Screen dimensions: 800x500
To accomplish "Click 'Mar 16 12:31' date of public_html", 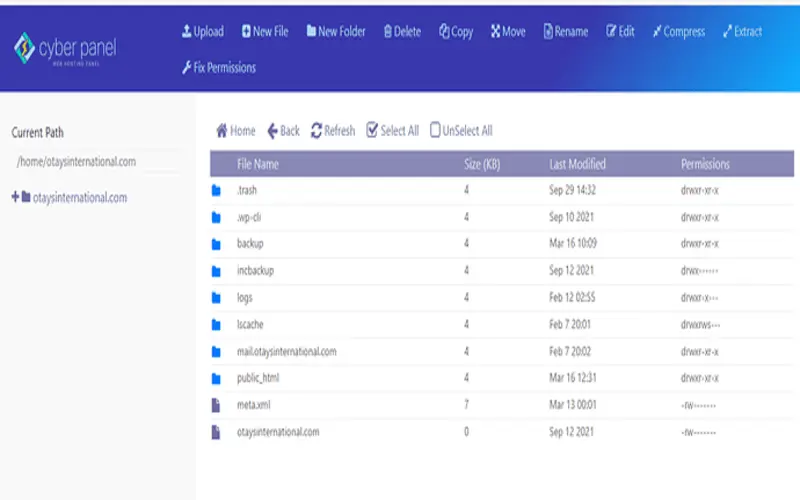I will 572,378.
